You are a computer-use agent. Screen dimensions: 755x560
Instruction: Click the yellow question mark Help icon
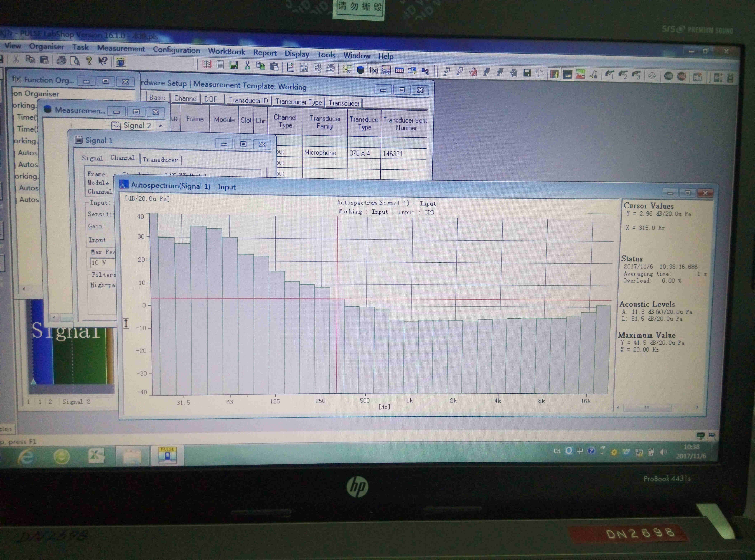pos(89,61)
